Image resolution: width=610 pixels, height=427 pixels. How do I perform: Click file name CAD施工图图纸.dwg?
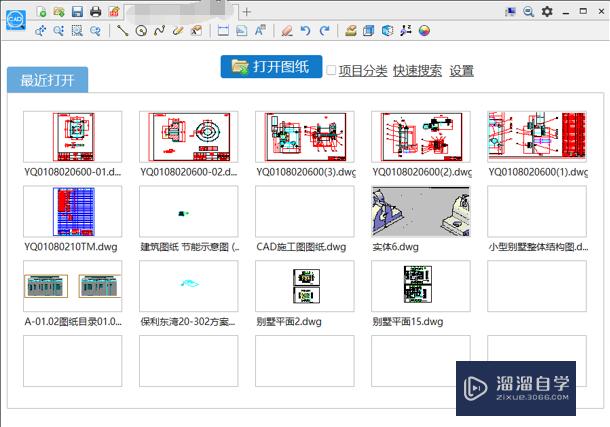301,247
